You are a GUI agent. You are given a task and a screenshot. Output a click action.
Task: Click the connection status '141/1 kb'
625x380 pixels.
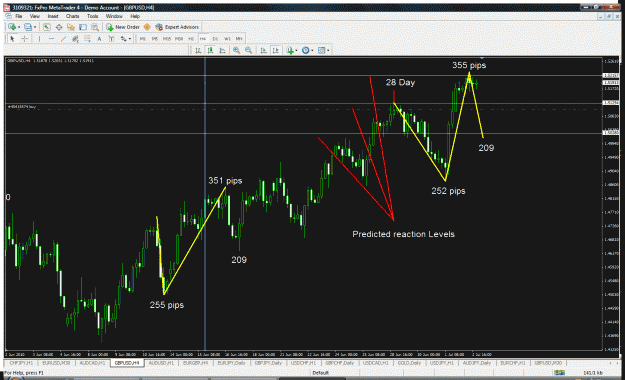593,373
